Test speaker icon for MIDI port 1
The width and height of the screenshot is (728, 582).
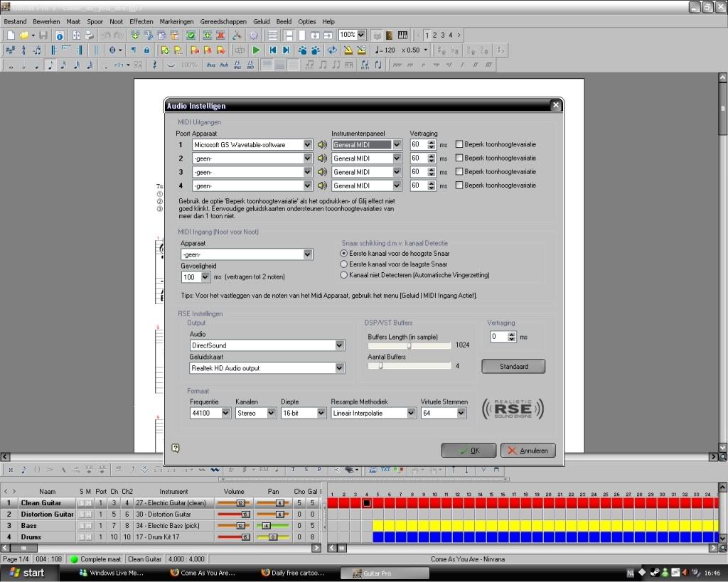[322, 145]
